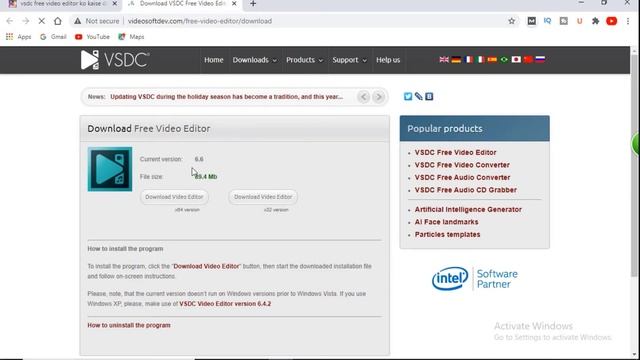The image size is (640, 360).
Task: Open the Maps bookmark
Action: click(131, 37)
